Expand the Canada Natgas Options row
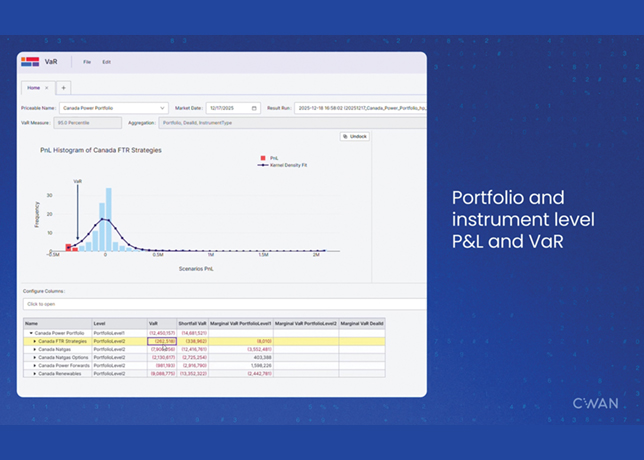This screenshot has height=460, width=644. click(34, 357)
